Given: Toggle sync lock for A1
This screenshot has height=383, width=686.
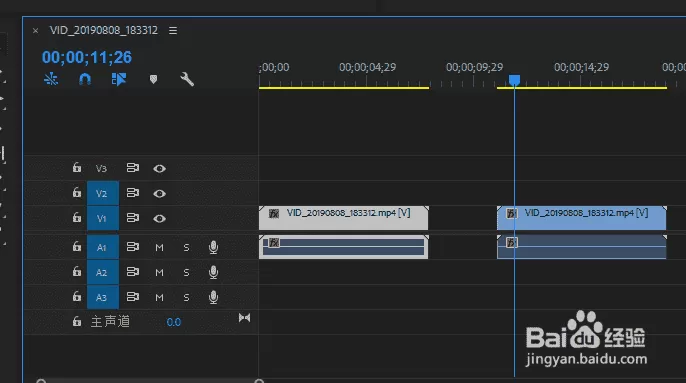Looking at the screenshot, I should click(x=133, y=247).
